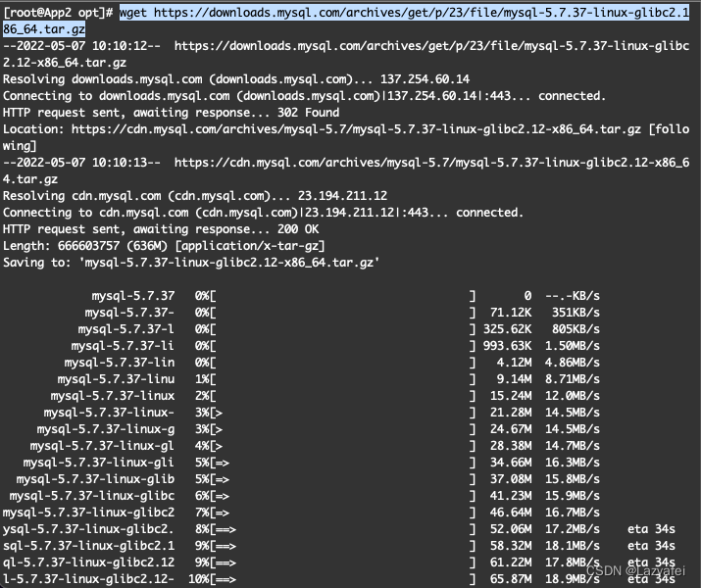Click IP '23.194.211.12' on Resolving cdn line
This screenshot has height=588, width=701.
point(342,196)
